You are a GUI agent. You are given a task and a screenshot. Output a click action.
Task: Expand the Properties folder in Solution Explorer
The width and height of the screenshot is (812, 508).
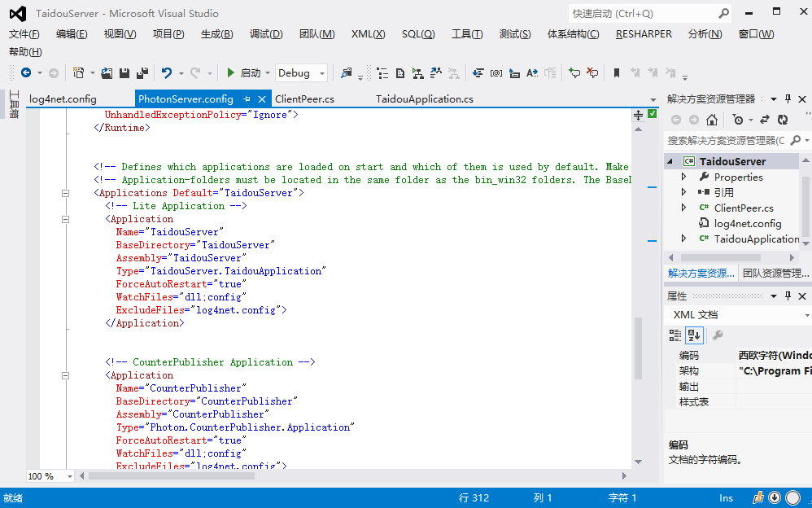pos(683,177)
